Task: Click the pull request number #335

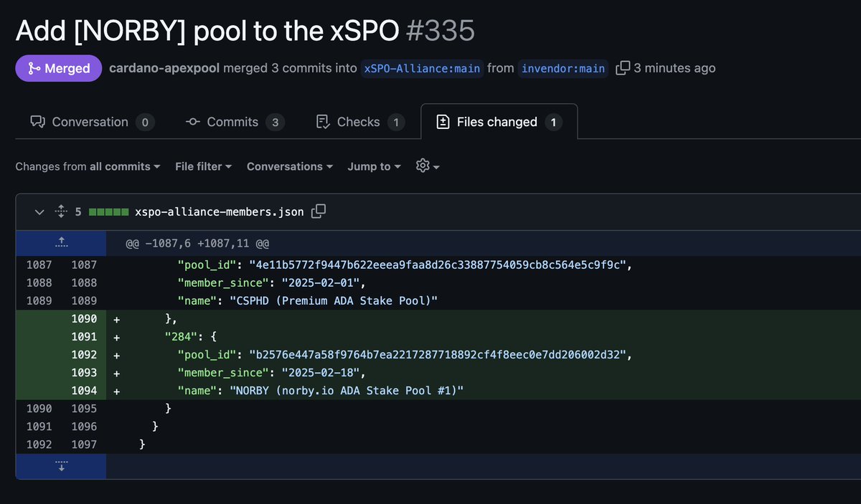Action: click(x=441, y=30)
